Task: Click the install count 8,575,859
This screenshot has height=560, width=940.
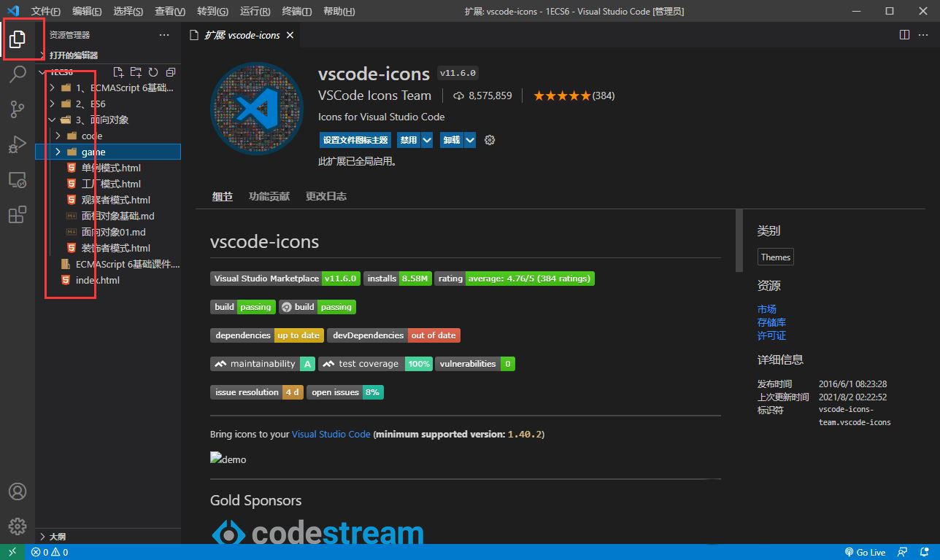Action: click(x=482, y=96)
